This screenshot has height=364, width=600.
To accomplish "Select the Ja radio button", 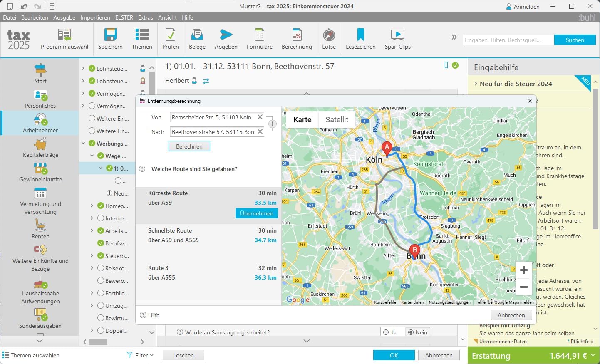I will tap(386, 332).
